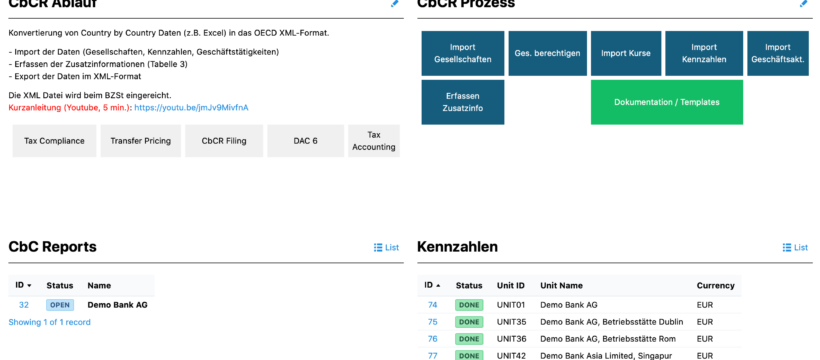Click Unit Name column header
820x360 pixels.
[x=561, y=286]
